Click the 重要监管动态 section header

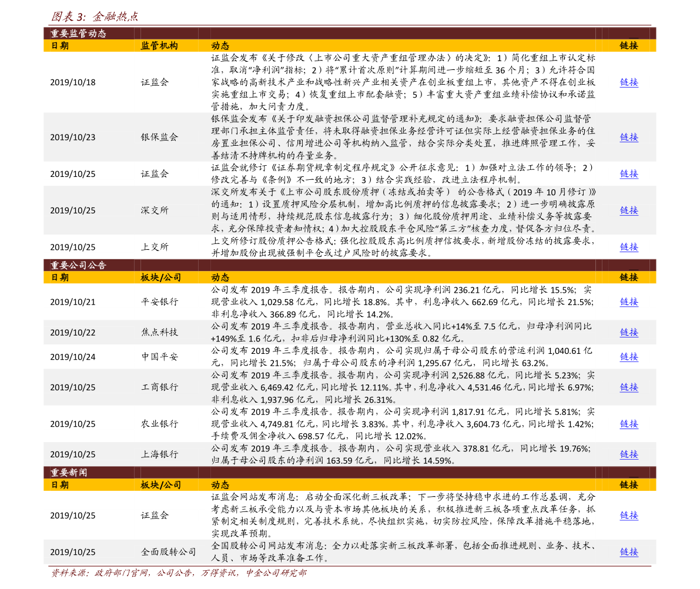point(78,34)
